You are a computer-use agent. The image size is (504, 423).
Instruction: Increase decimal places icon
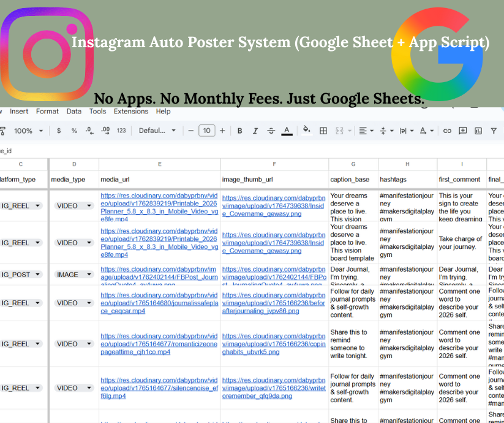click(105, 131)
